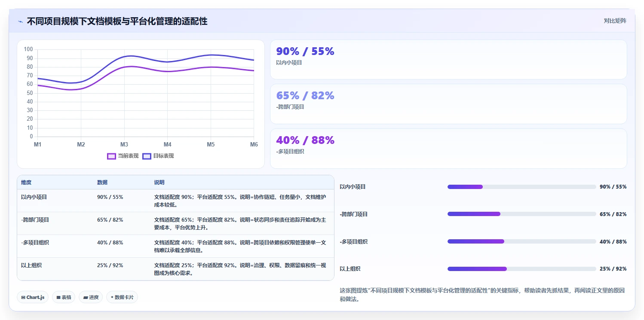Click the 65% / 82% table cell

pyautogui.click(x=110, y=220)
